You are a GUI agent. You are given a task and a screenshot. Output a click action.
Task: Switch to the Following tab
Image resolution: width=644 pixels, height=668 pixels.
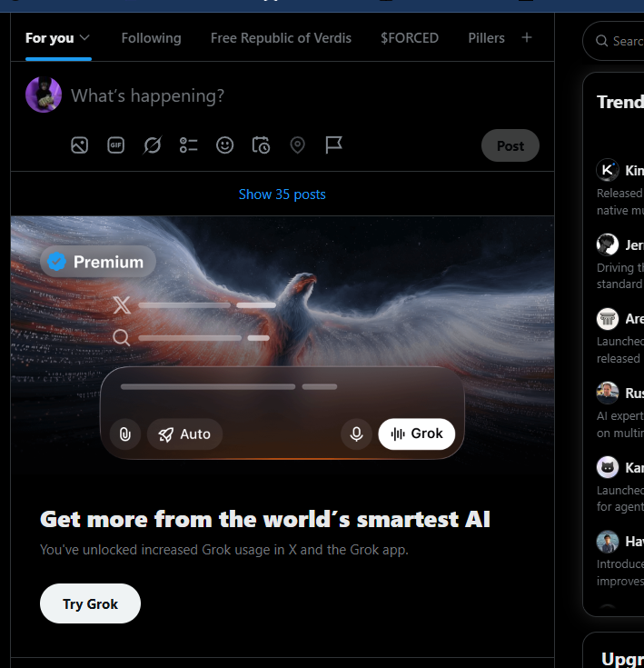pyautogui.click(x=151, y=38)
